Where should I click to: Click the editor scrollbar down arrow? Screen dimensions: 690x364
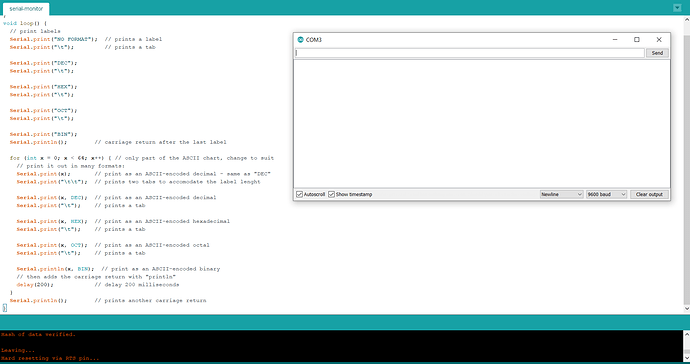pyautogui.click(x=687, y=309)
